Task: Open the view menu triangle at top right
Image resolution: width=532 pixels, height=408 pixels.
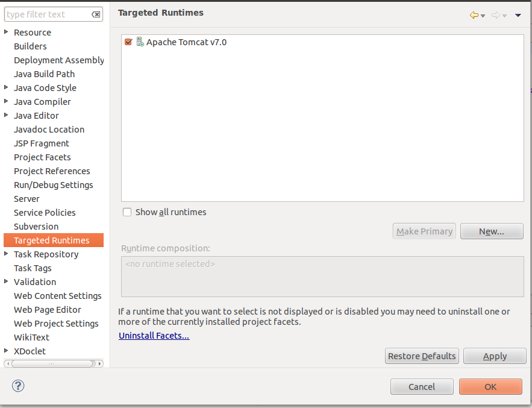Action: [x=518, y=15]
